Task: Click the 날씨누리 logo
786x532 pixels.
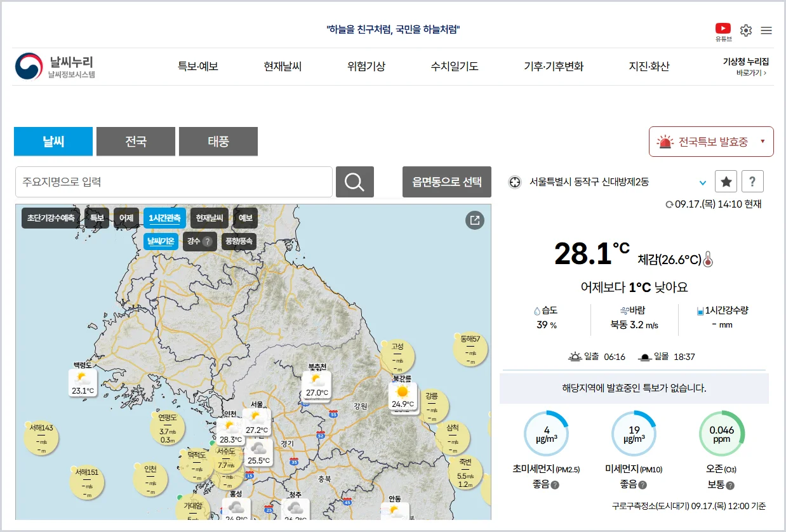Action: pos(55,67)
